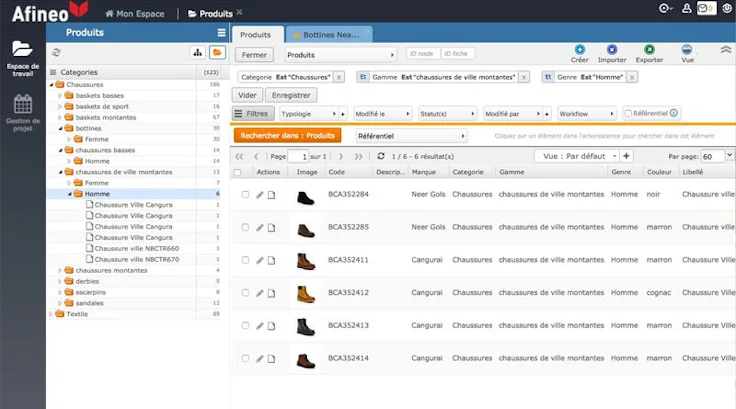Viewport: 736px width, 409px height.
Task: Click the ID node input field
Action: tap(423, 54)
